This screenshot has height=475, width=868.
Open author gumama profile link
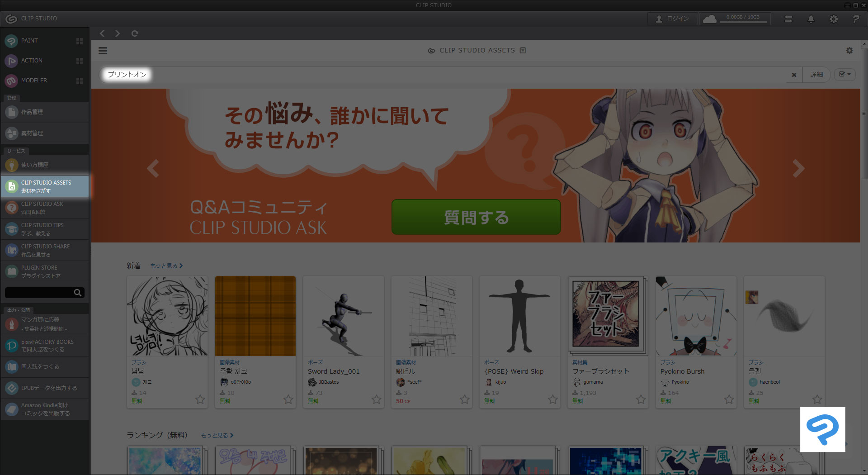[593, 382]
